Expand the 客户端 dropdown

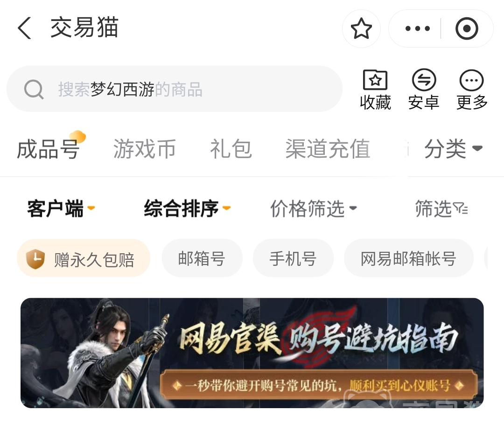[61, 209]
